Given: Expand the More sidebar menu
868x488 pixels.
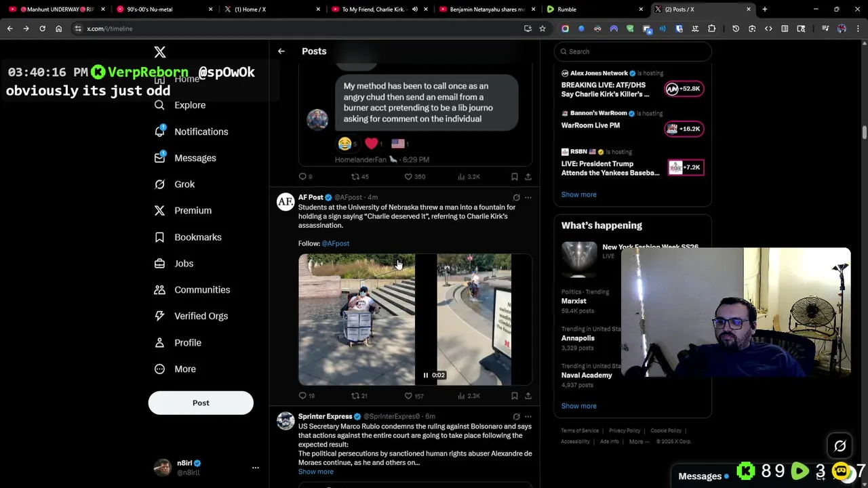Looking at the screenshot, I should [175, 369].
